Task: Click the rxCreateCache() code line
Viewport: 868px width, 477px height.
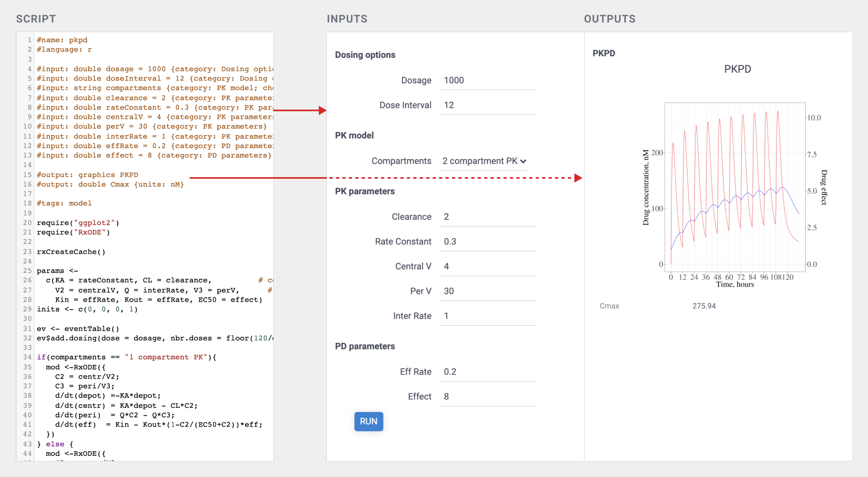Action: (71, 252)
